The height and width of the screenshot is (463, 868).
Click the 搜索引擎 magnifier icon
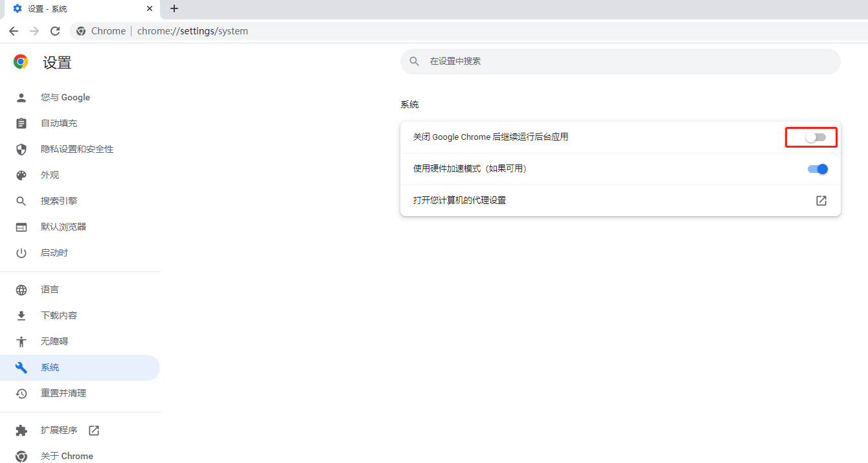(x=21, y=201)
